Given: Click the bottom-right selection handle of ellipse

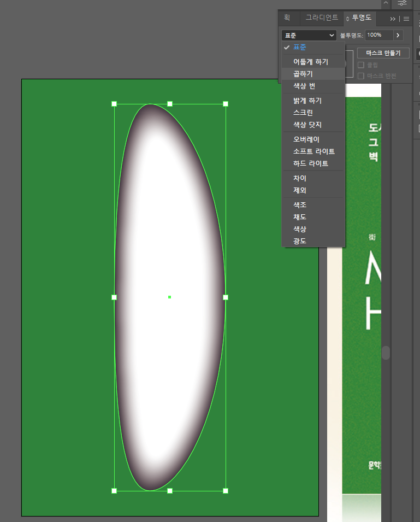Looking at the screenshot, I should point(226,491).
